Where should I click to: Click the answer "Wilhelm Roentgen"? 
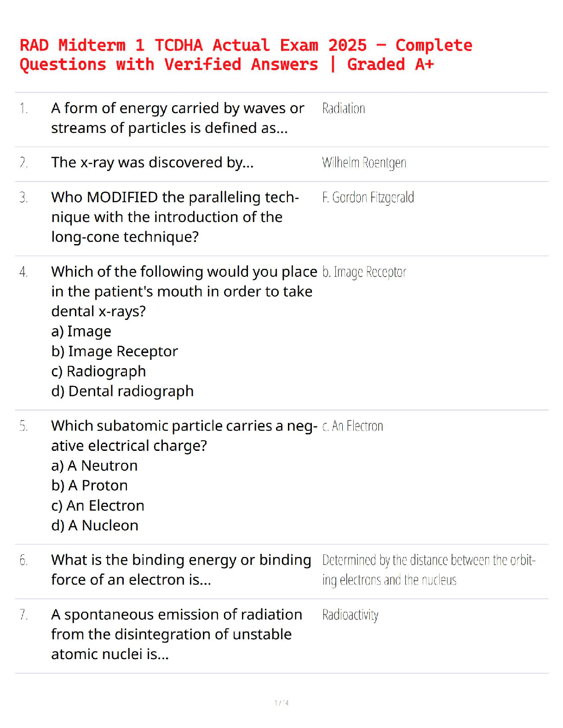[364, 163]
